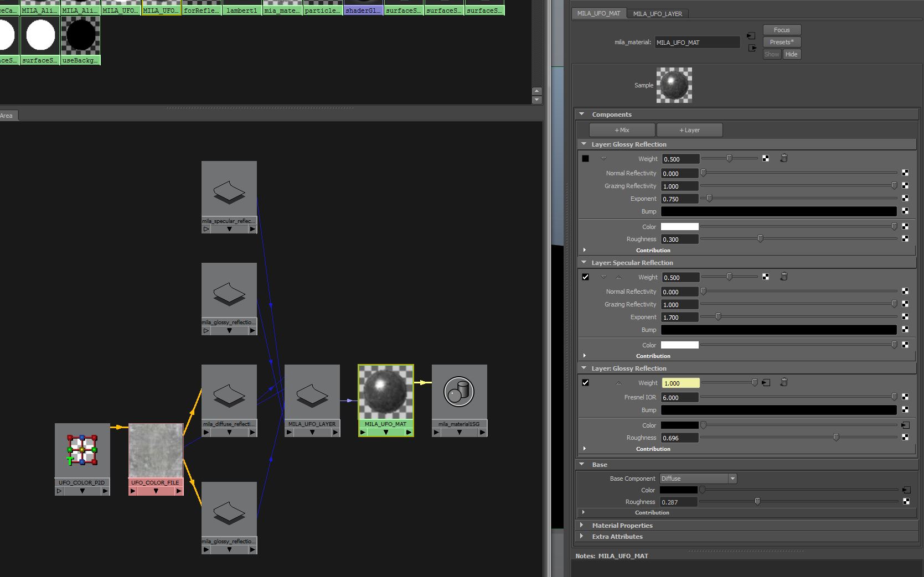The image size is (924, 577).
Task: Click the Fresnel IOR slider handle
Action: pos(894,397)
